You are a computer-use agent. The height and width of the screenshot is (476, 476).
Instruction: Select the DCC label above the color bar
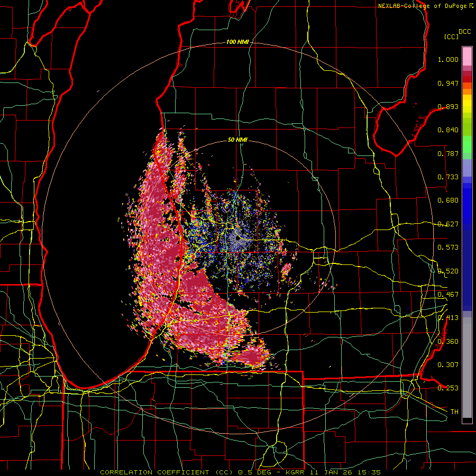pyautogui.click(x=464, y=32)
